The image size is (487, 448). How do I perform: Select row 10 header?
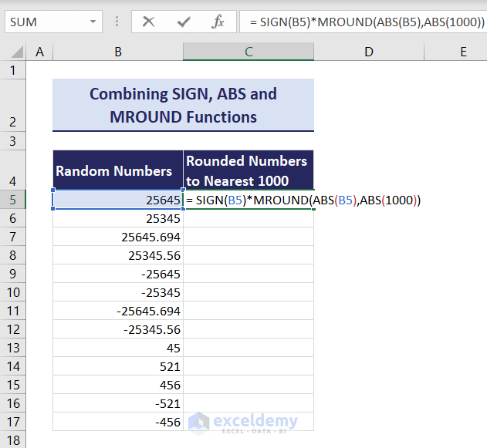click(x=12, y=292)
